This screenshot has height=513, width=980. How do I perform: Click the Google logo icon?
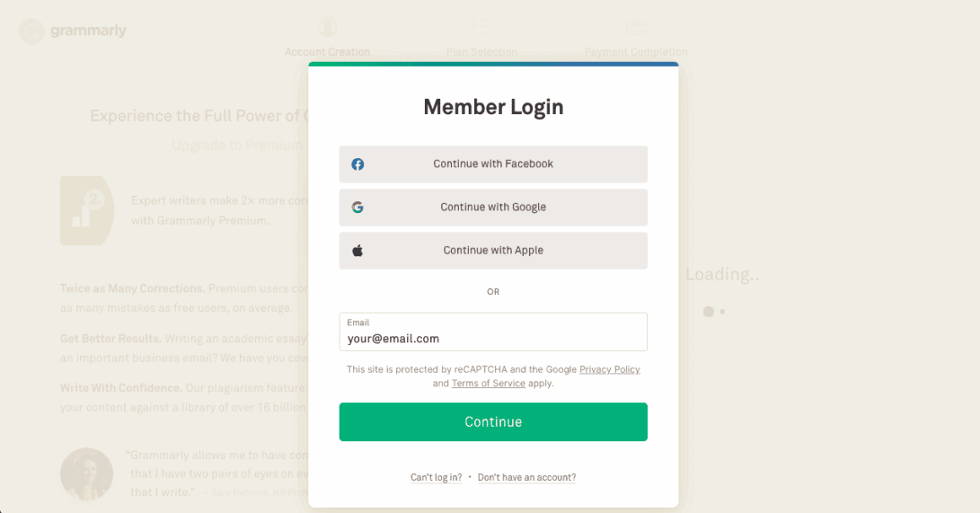pos(357,207)
